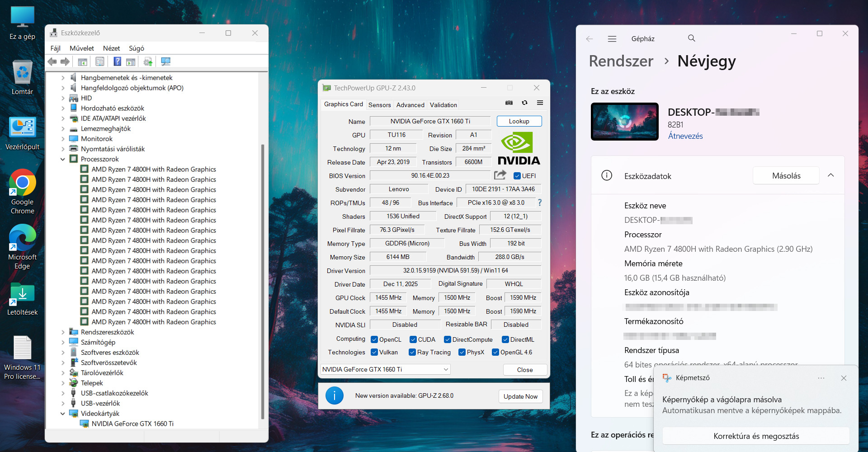Viewport: 868px width, 452px height.
Task: Open the search icon in Gépház
Action: point(691,38)
